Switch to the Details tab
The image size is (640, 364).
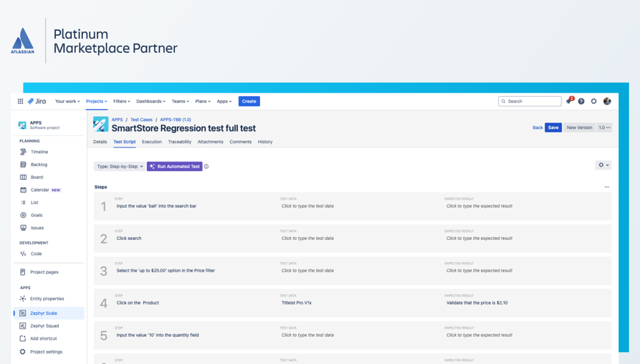[100, 142]
